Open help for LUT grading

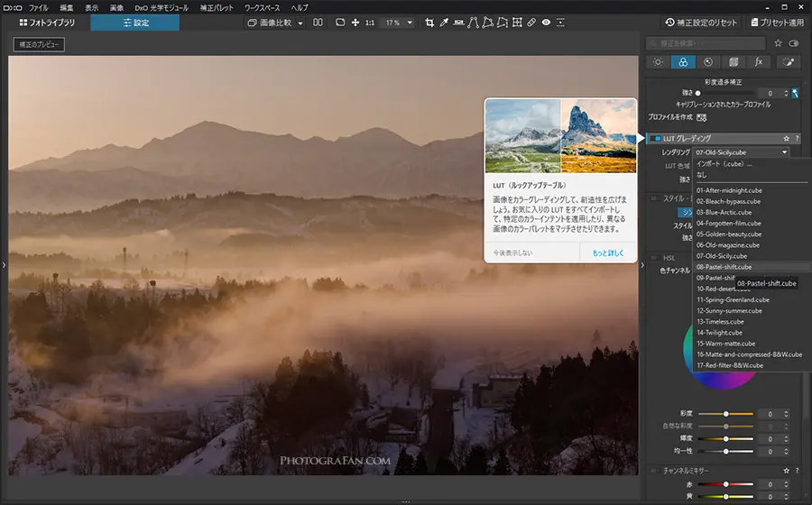coord(797,139)
